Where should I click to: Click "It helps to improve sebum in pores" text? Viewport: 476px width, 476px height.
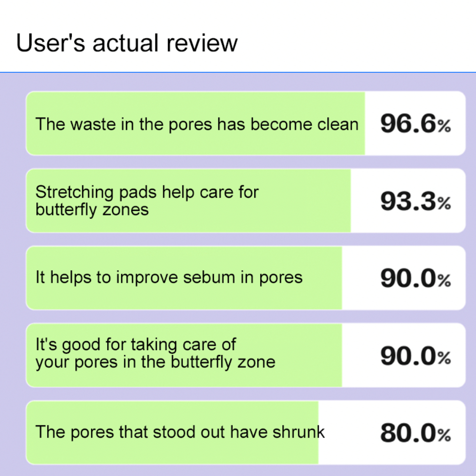[169, 277]
